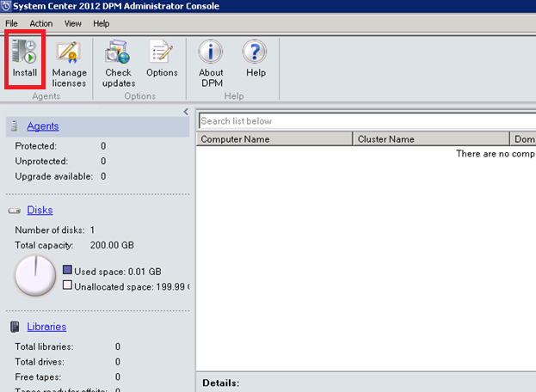Click the Upgrade available: 0 row

pyautogui.click(x=60, y=176)
